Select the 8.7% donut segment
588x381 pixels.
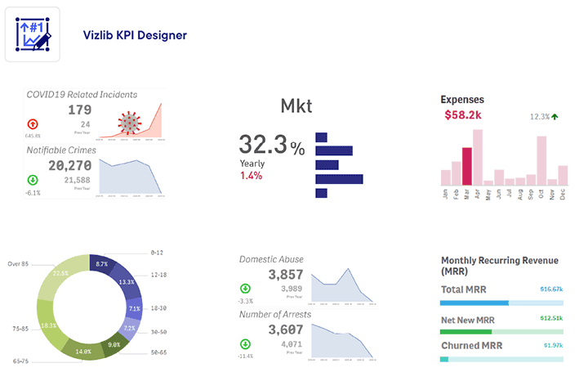coord(101,264)
